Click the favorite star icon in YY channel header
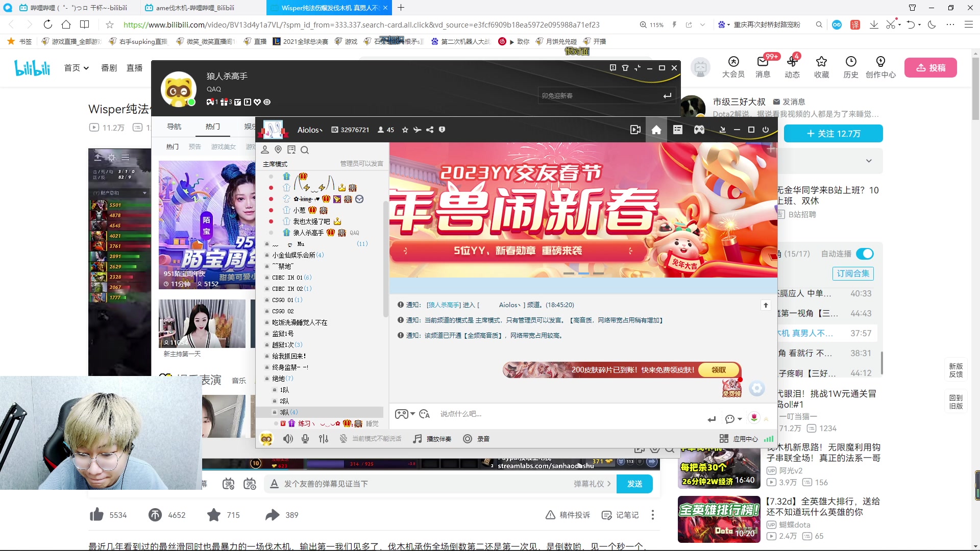 [405, 130]
